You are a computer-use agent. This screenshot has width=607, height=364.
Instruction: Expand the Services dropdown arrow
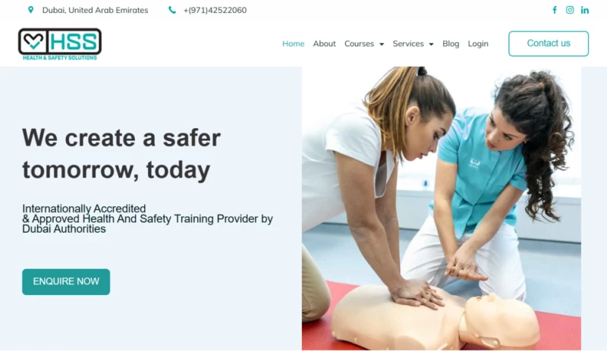(x=431, y=44)
